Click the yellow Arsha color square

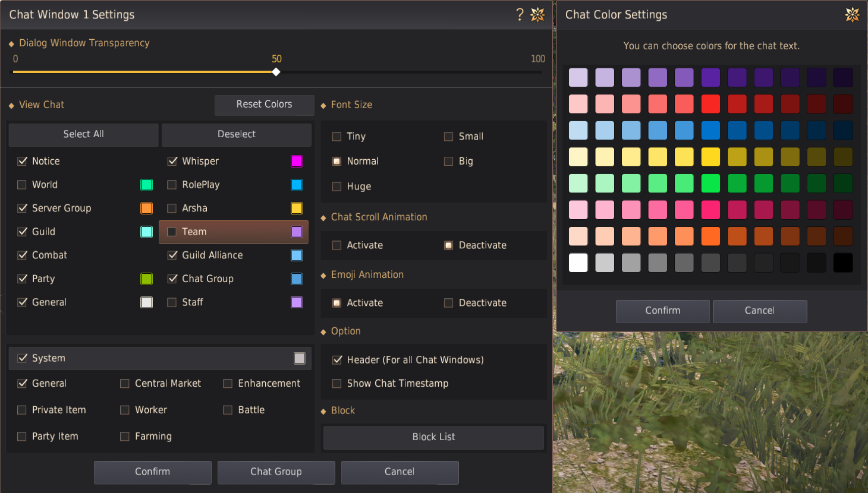click(x=297, y=208)
